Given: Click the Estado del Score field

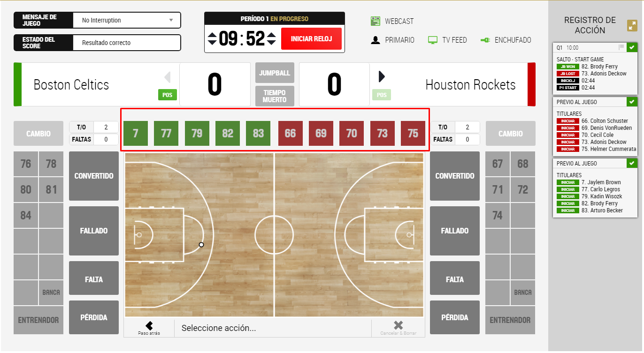Looking at the screenshot, I should point(127,43).
